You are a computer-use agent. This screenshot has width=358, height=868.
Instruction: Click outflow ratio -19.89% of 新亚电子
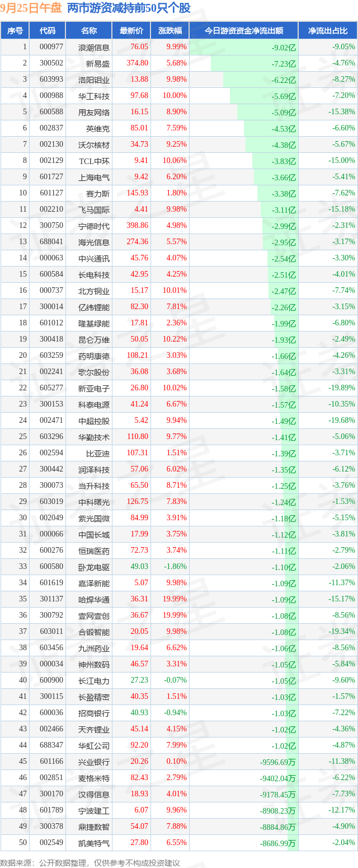(x=342, y=388)
